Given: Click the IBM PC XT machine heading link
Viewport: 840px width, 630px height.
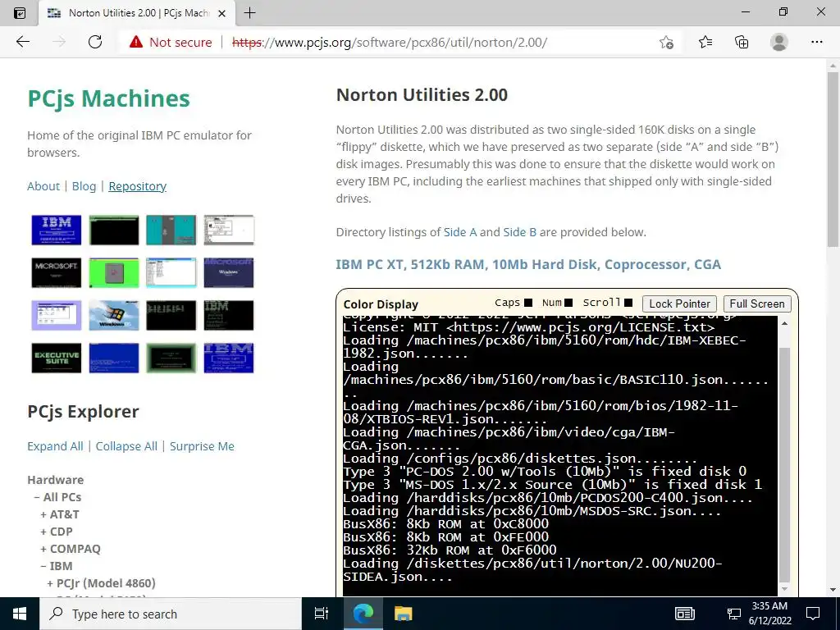Looking at the screenshot, I should 528,264.
